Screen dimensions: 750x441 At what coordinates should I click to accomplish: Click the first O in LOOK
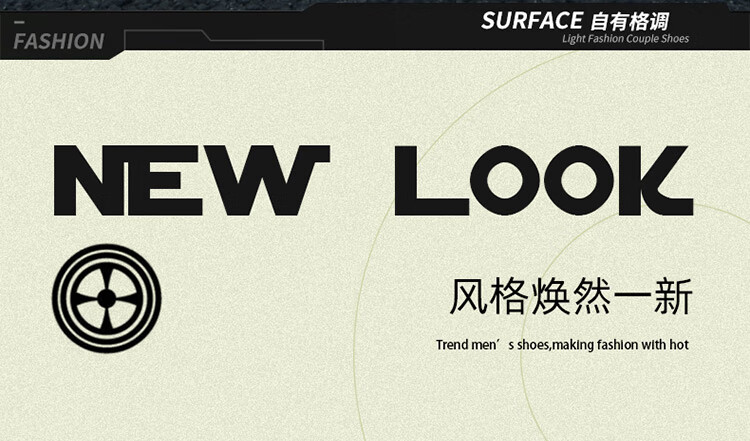505,179
